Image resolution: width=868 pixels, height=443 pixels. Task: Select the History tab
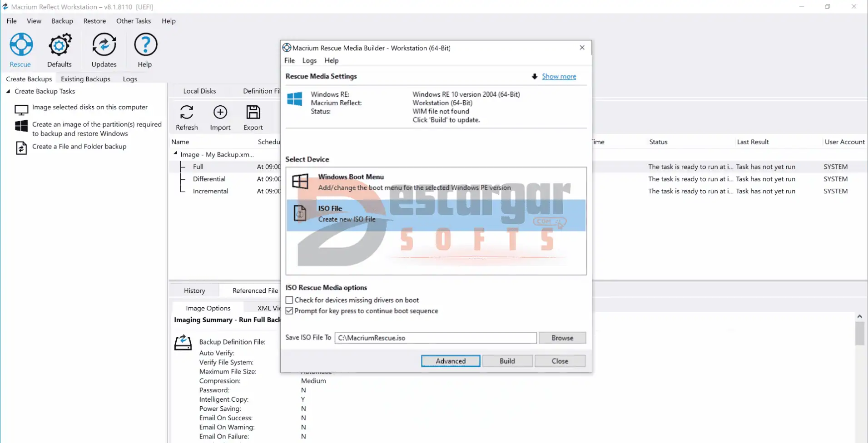[194, 290]
